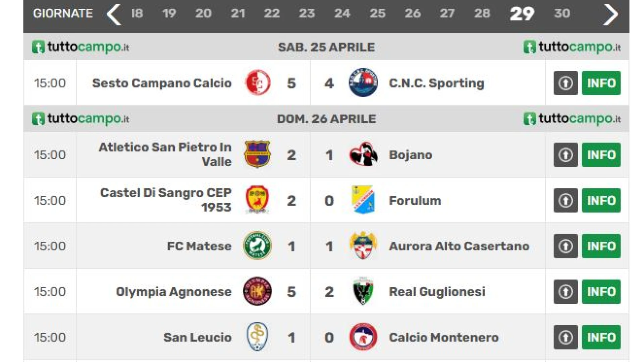Select giornata 28 tab
This screenshot has height=362, width=644.
[482, 13]
